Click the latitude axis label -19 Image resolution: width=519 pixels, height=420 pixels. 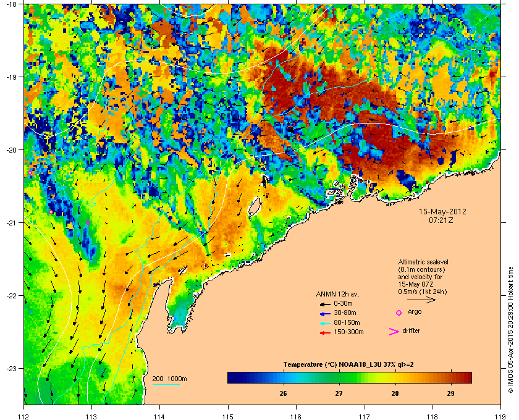[11, 77]
